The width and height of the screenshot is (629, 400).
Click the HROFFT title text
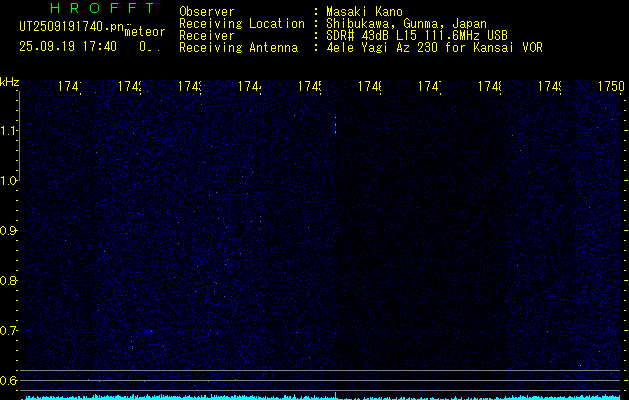pyautogui.click(x=103, y=8)
